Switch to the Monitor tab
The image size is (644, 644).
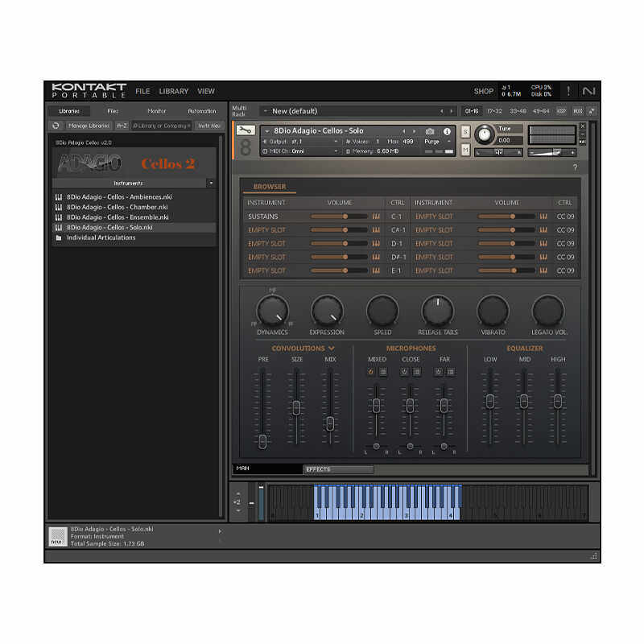(156, 111)
